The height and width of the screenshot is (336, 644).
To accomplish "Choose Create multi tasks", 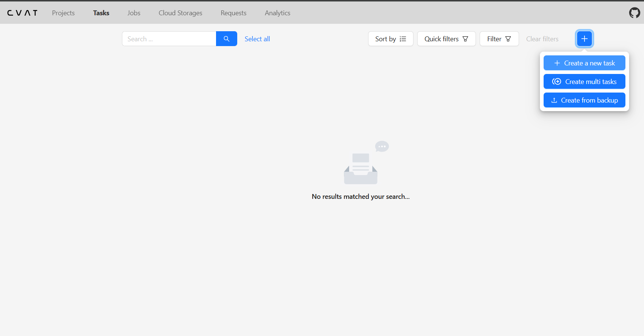I will coord(585,81).
